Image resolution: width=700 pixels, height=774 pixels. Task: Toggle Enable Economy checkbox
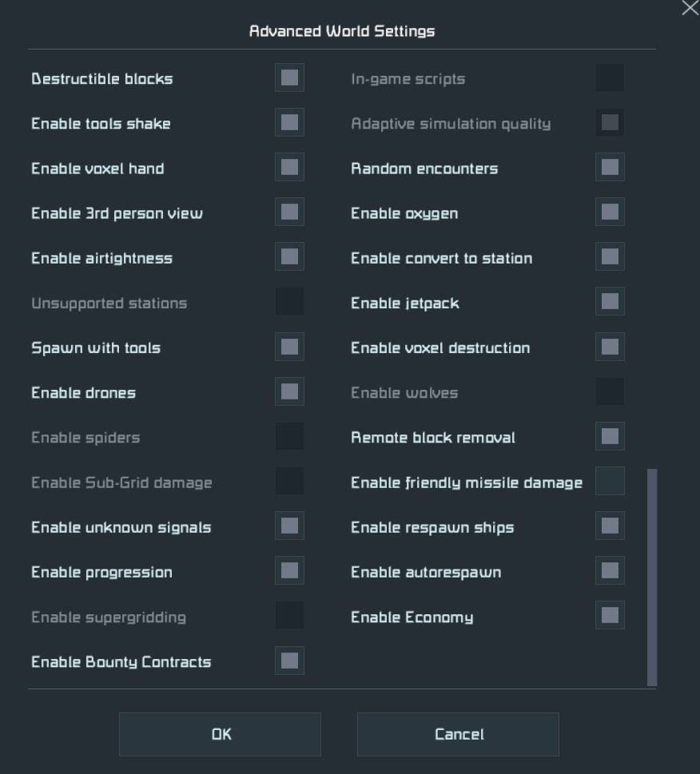610,616
